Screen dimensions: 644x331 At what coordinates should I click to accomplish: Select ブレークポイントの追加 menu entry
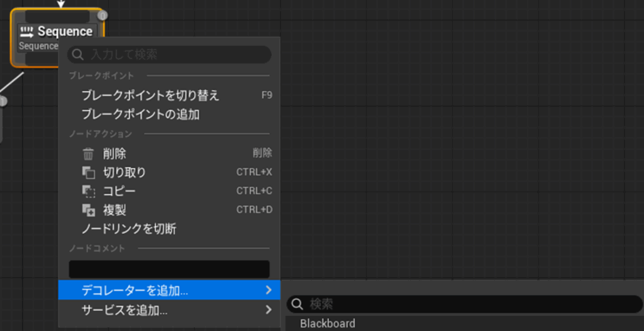click(140, 114)
